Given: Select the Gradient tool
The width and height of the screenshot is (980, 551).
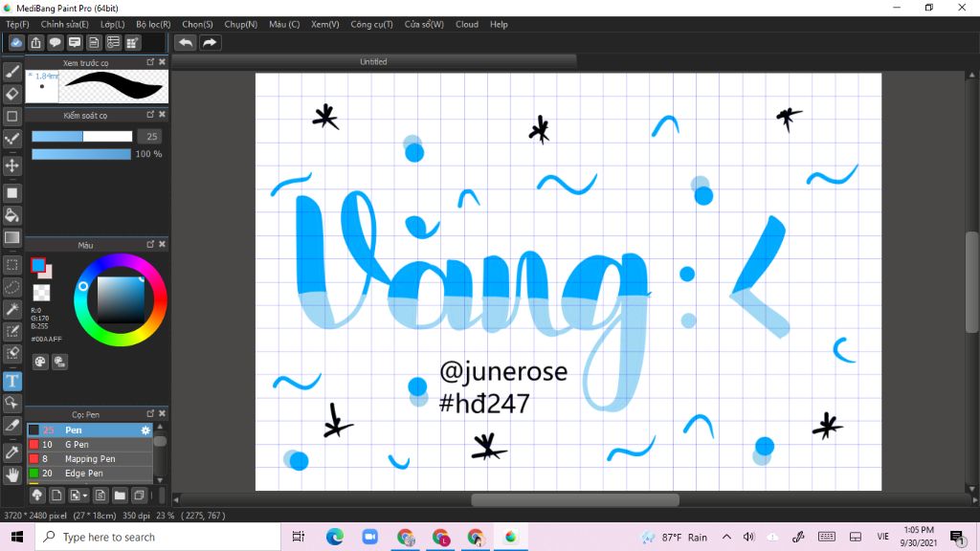Looking at the screenshot, I should (x=11, y=237).
